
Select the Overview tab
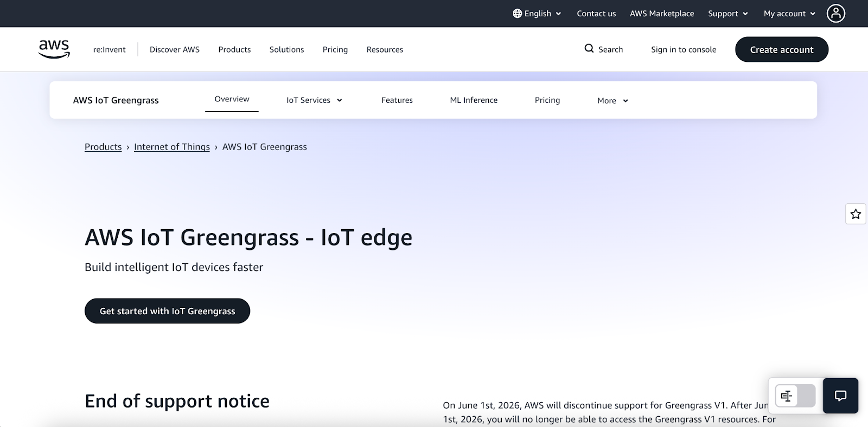pos(232,99)
